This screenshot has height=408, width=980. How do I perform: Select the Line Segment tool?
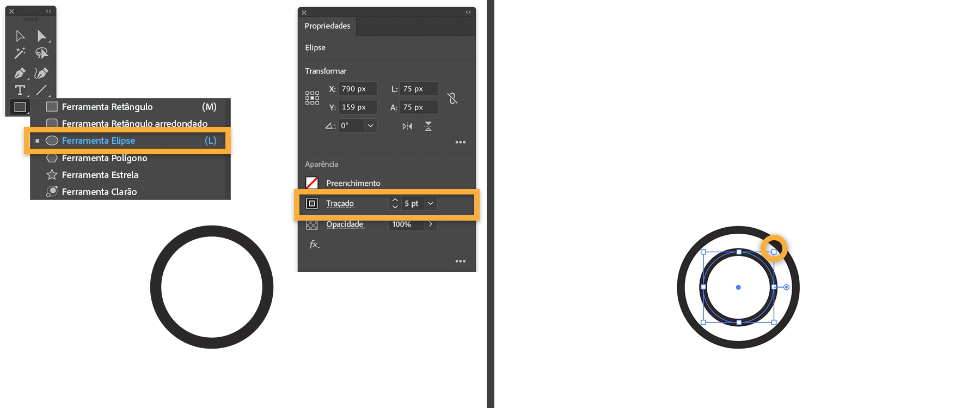point(42,90)
